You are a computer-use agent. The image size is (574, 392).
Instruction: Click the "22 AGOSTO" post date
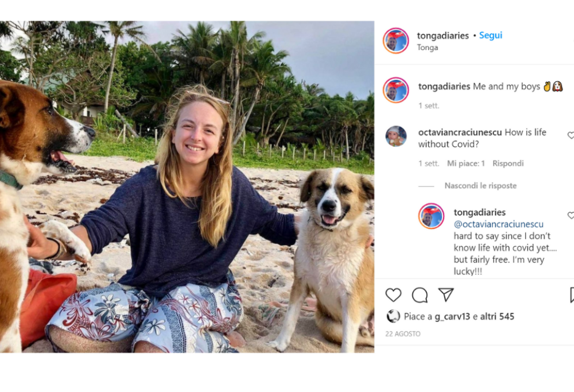tap(403, 334)
